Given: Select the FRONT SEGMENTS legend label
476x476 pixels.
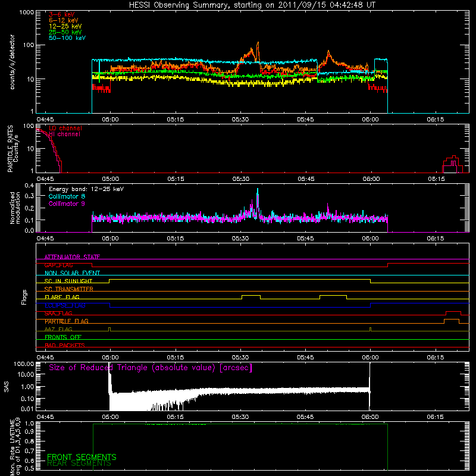Looking at the screenshot, I should 82,457.
